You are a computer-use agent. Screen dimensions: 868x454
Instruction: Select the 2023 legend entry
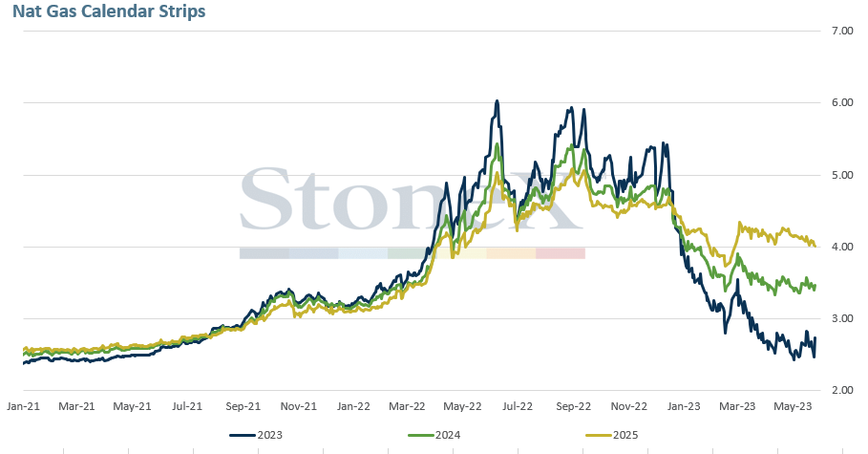pyautogui.click(x=256, y=435)
